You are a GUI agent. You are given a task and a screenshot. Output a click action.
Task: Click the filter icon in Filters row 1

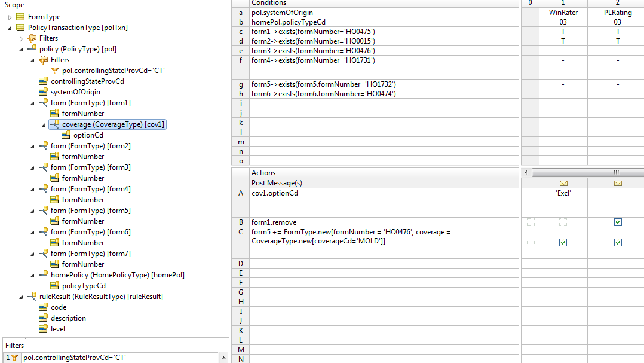coord(14,358)
